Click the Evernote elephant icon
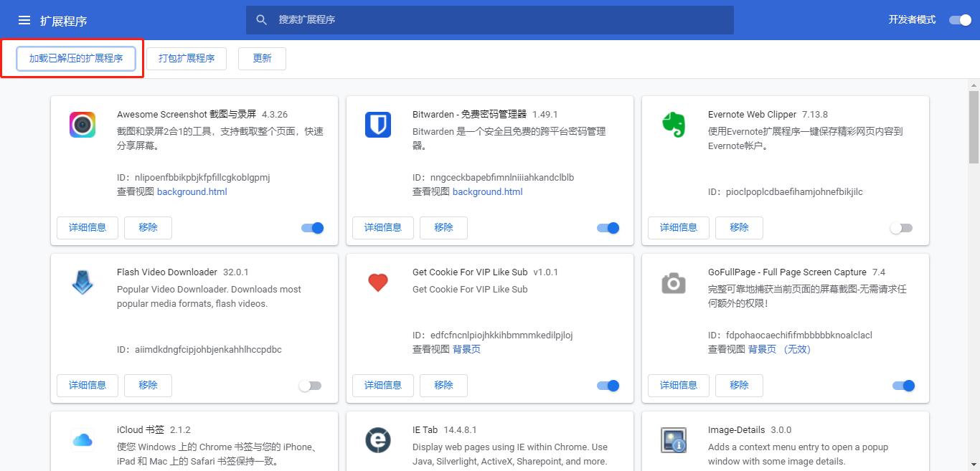 point(673,124)
